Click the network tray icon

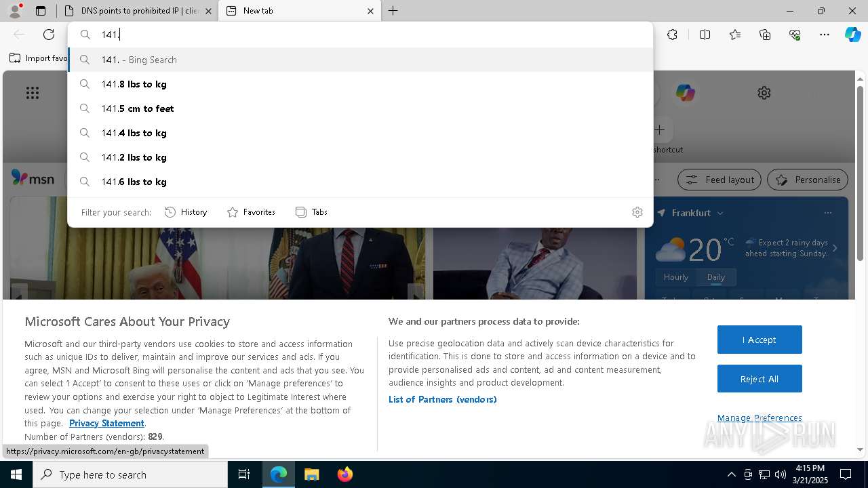click(764, 474)
